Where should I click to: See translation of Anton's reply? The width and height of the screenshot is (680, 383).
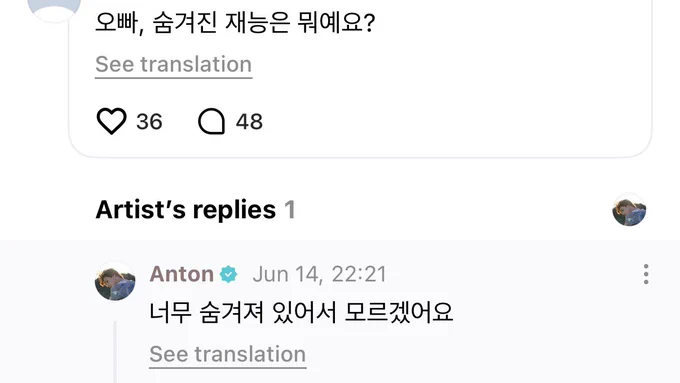click(x=228, y=354)
